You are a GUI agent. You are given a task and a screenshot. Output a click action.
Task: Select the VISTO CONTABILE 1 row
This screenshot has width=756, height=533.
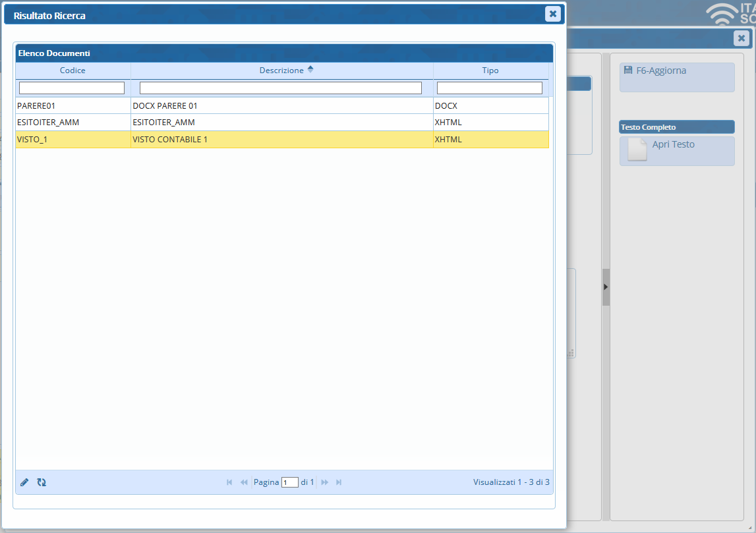coord(281,140)
